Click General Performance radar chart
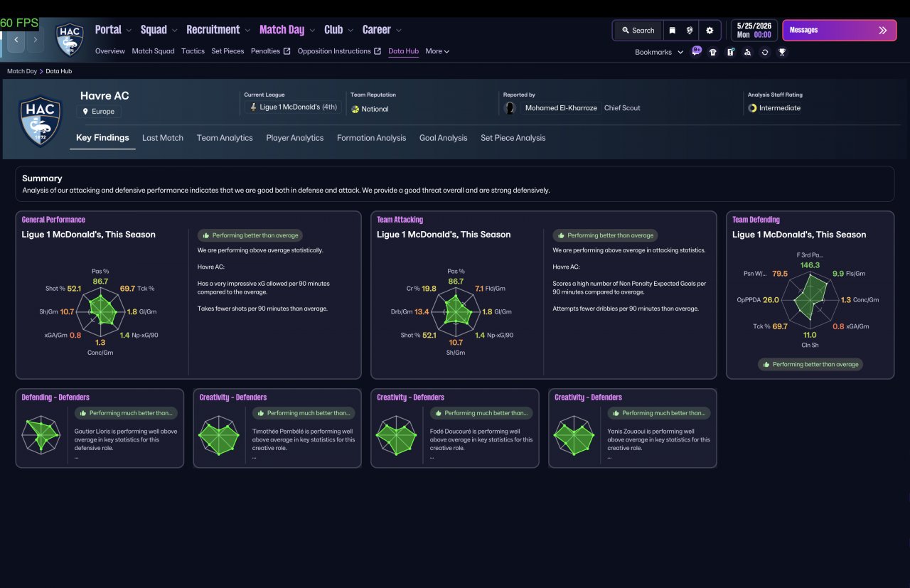The width and height of the screenshot is (910, 588). coord(100,311)
